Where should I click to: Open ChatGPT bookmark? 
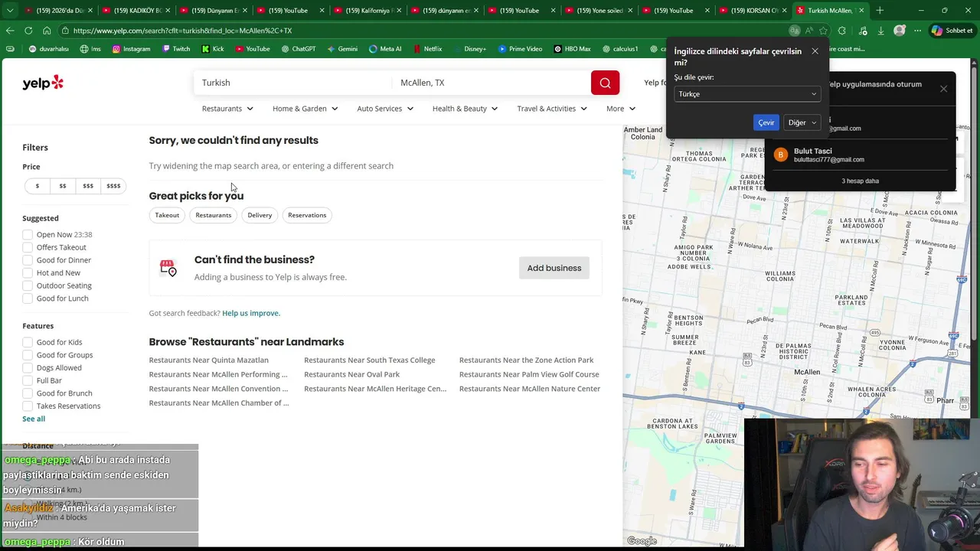pos(299,49)
